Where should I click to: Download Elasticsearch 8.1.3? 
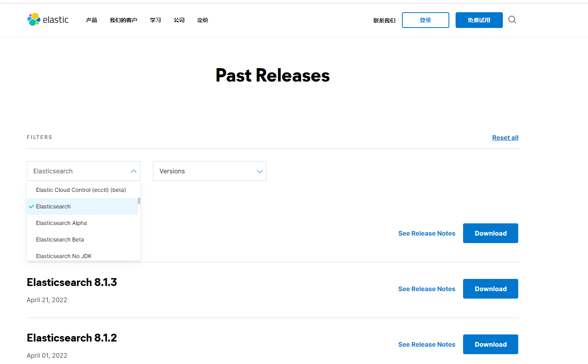pyautogui.click(x=491, y=289)
